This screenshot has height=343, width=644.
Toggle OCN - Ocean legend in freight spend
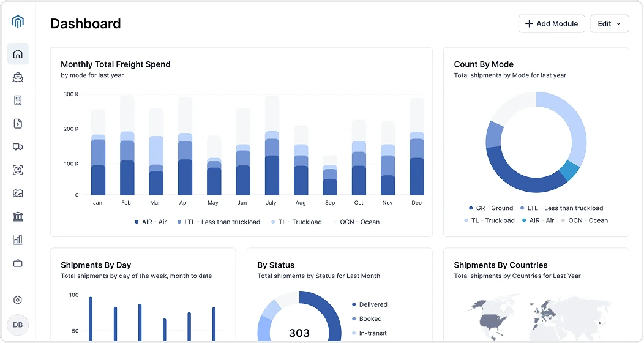pos(356,222)
